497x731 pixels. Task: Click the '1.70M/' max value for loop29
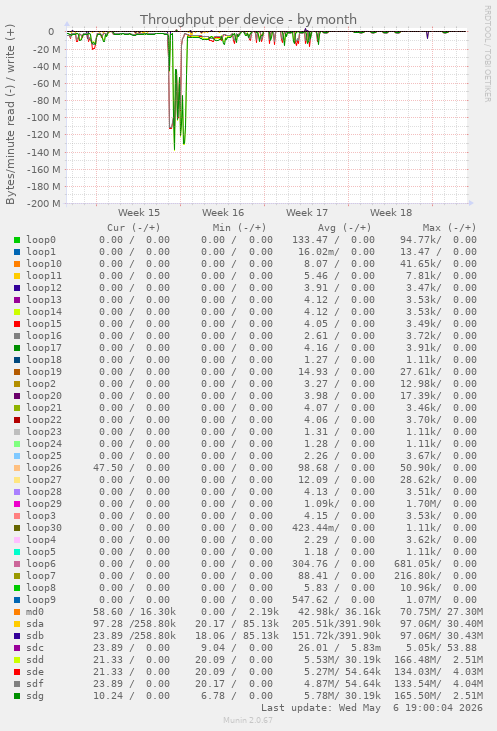423,503
